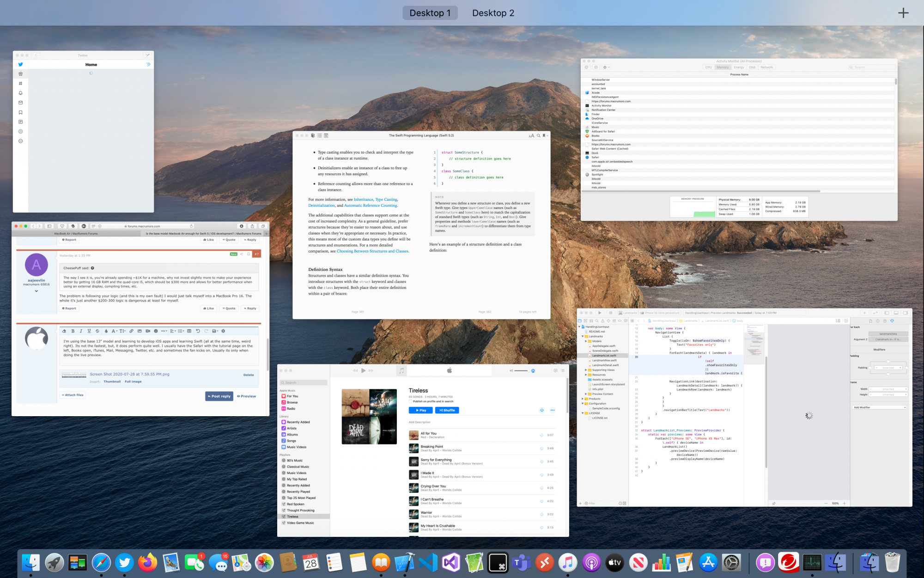924x578 pixels.
Task: Check Publish on profile and in search
Action: (x=410, y=401)
